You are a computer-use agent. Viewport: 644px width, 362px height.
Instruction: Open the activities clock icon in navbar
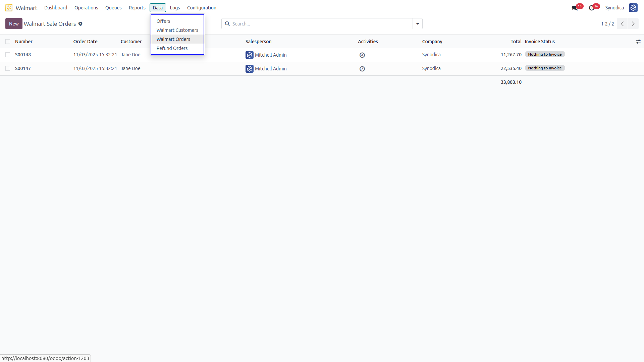[x=592, y=8]
